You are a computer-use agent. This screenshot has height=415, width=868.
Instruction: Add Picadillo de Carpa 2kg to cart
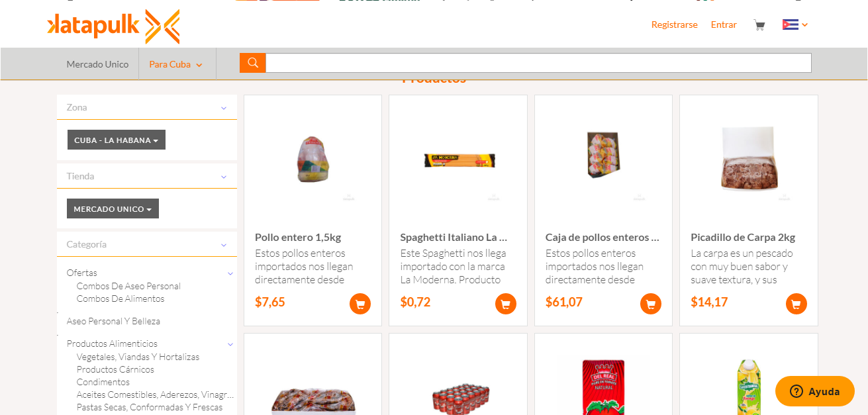[796, 304]
